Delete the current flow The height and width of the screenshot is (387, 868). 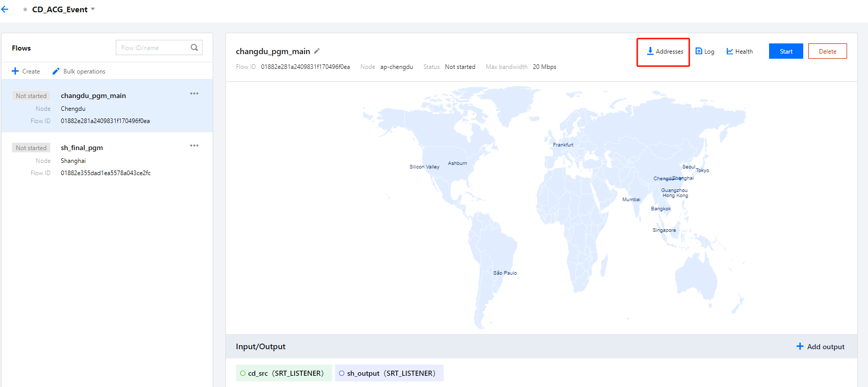(x=827, y=52)
